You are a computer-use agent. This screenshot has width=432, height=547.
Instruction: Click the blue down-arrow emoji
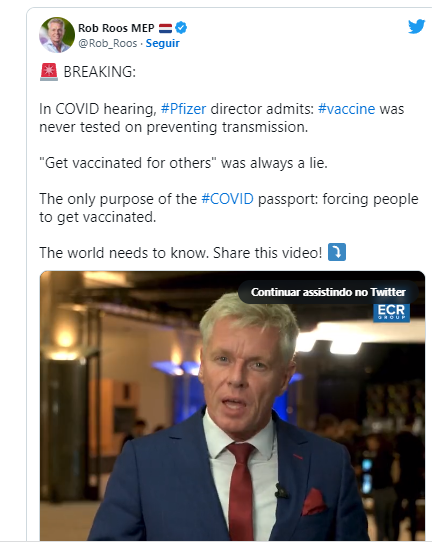point(337,252)
